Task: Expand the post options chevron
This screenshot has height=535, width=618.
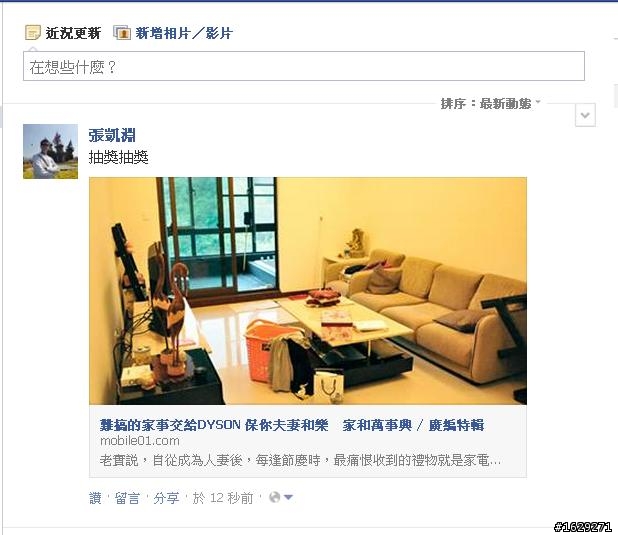Action: point(585,115)
